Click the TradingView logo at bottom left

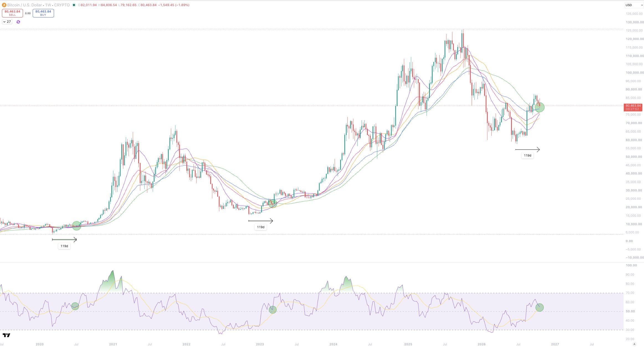tap(6, 335)
